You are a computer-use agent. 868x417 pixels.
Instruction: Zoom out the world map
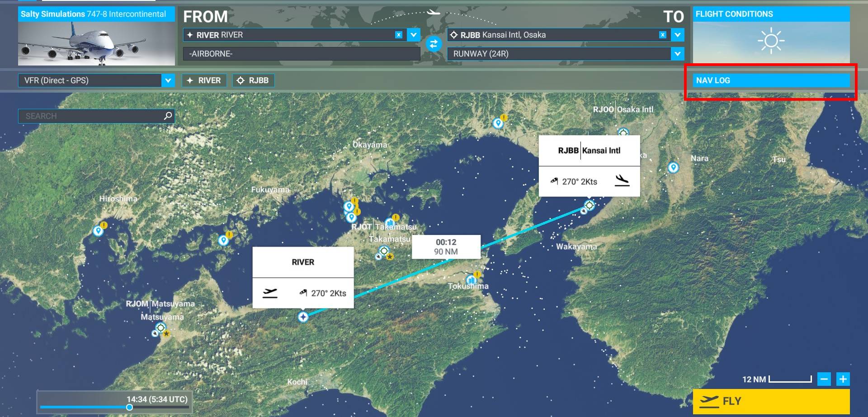(x=824, y=379)
